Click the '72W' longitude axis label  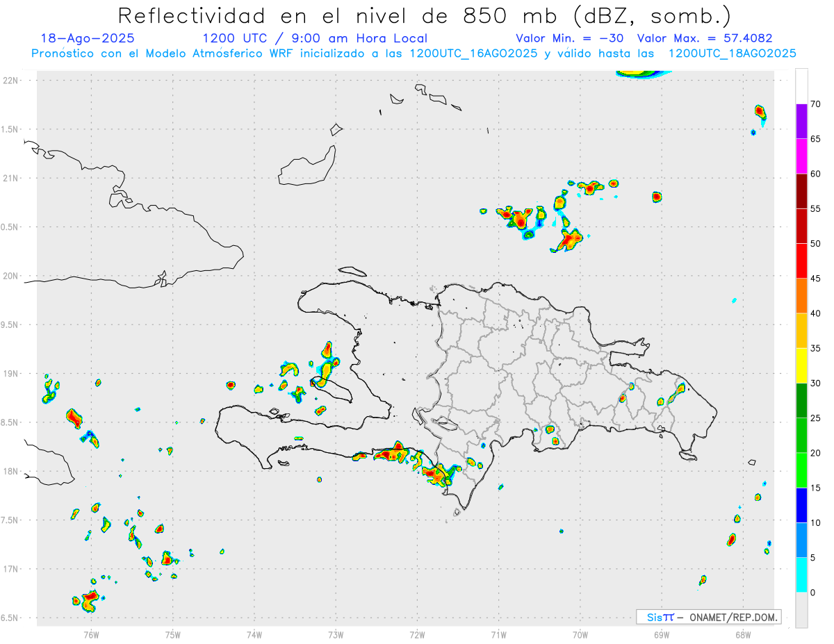(x=417, y=634)
